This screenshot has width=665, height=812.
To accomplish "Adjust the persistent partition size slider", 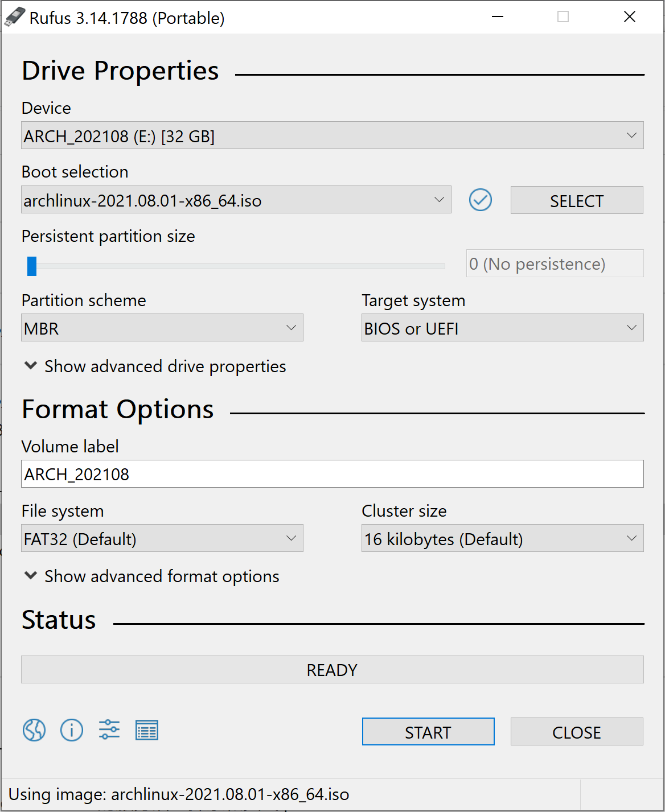I will pos(32,266).
